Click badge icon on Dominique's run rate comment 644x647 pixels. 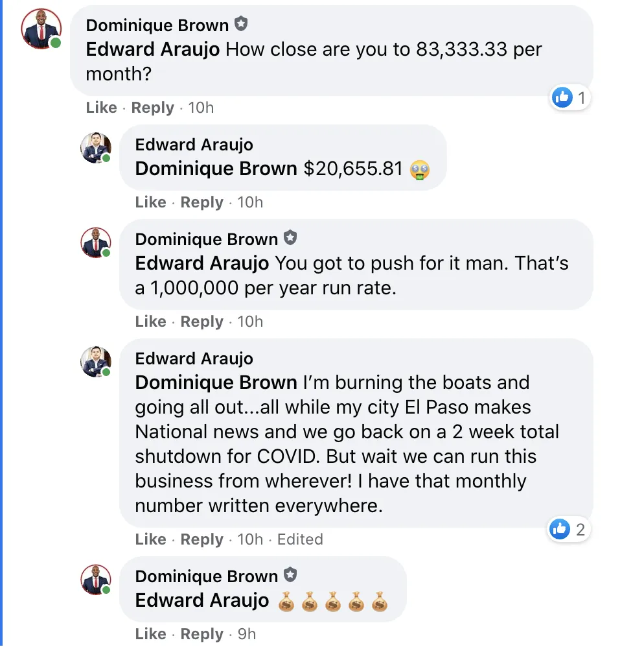pyautogui.click(x=290, y=239)
